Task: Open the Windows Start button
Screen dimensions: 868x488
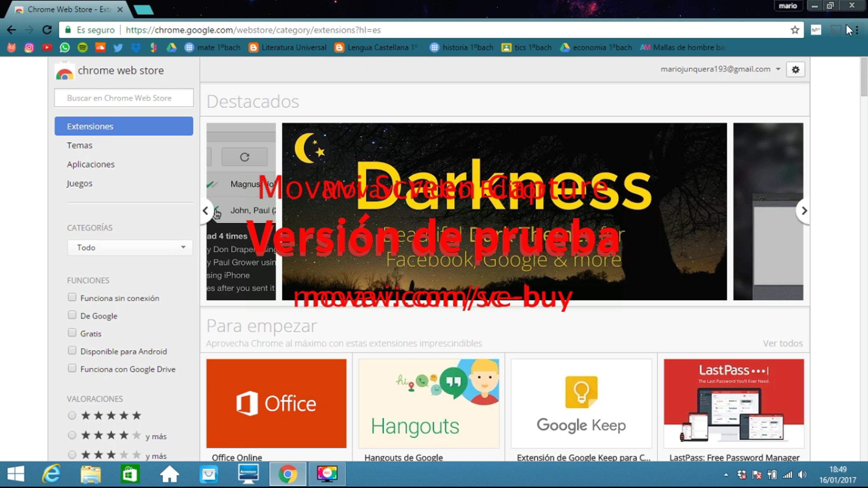Action: tap(16, 474)
